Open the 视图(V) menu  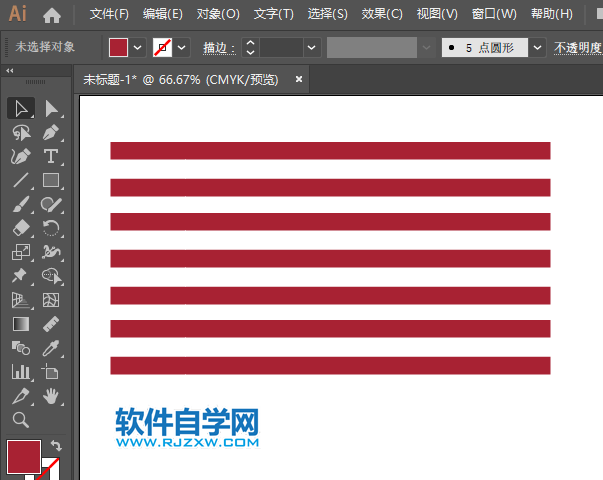(437, 14)
